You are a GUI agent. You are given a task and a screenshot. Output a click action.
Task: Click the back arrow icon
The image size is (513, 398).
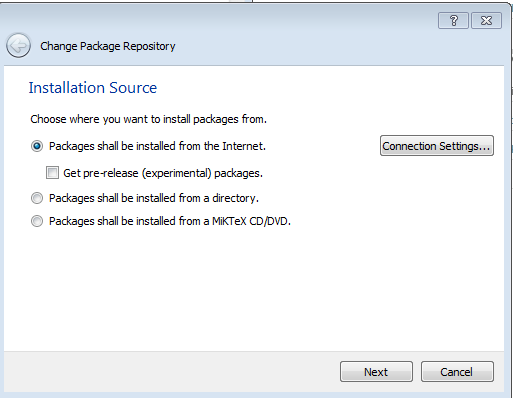click(18, 45)
